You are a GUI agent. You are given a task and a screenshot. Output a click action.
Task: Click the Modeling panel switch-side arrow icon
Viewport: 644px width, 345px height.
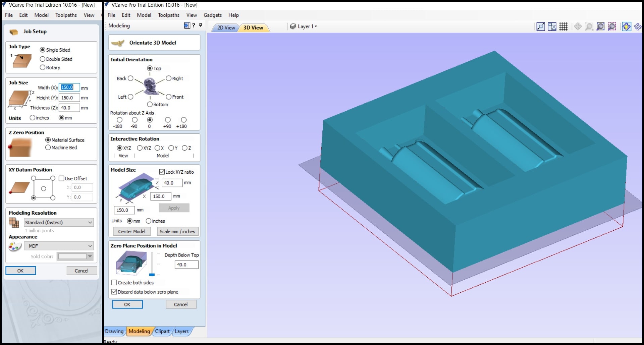(x=187, y=25)
